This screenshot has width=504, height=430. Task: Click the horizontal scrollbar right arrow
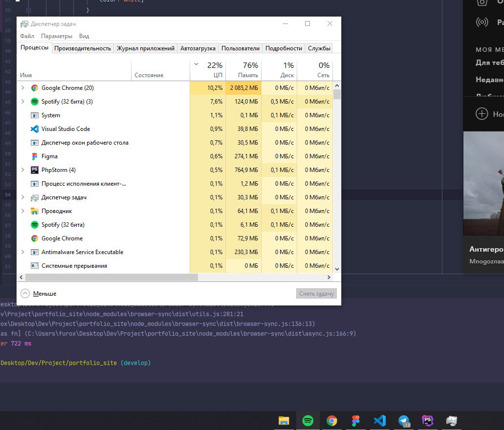pyautogui.click(x=329, y=278)
